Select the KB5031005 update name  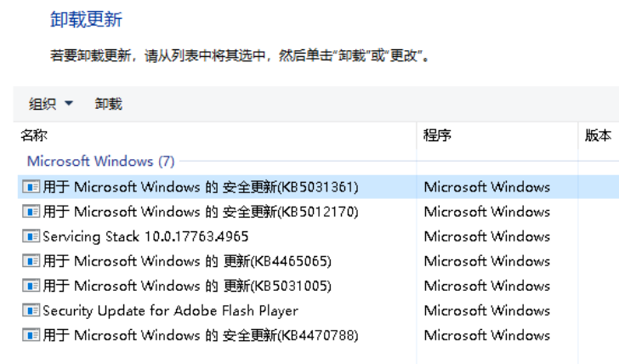(x=187, y=286)
